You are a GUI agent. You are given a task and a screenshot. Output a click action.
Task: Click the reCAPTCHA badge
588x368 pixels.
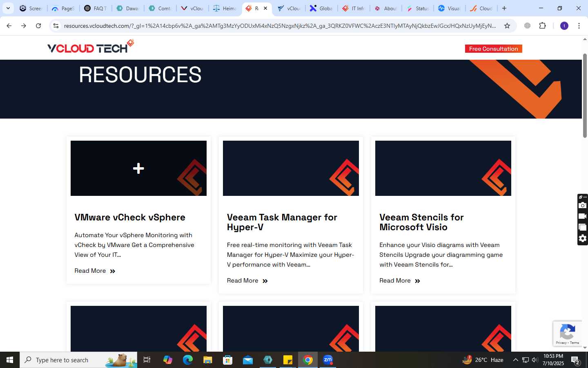coord(568,333)
